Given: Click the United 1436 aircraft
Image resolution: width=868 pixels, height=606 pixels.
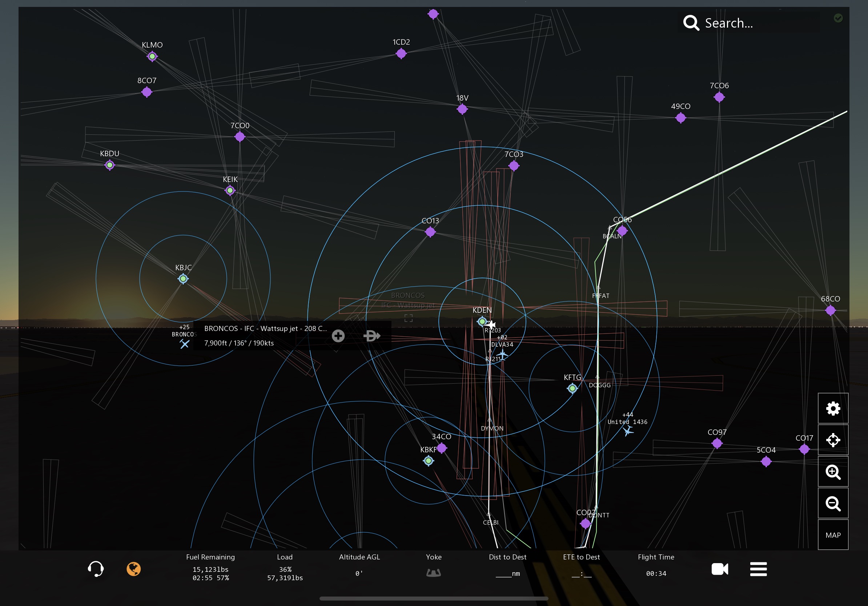Looking at the screenshot, I should pos(628,431).
